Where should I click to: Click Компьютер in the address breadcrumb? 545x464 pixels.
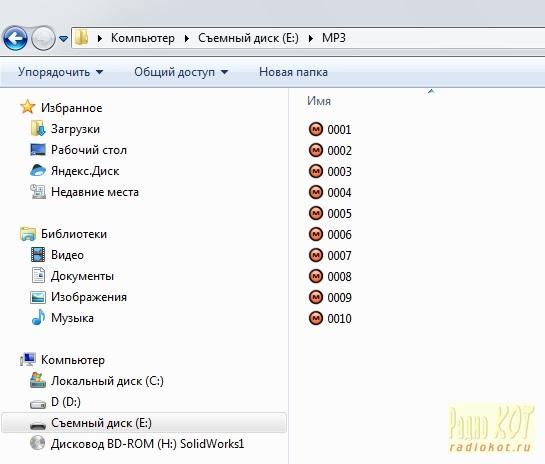pyautogui.click(x=143, y=38)
